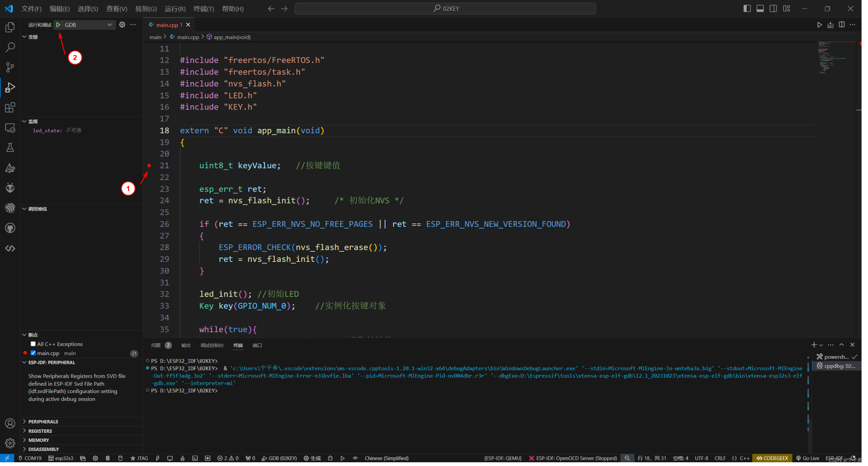Open the GitHub sidebar icon

point(10,228)
